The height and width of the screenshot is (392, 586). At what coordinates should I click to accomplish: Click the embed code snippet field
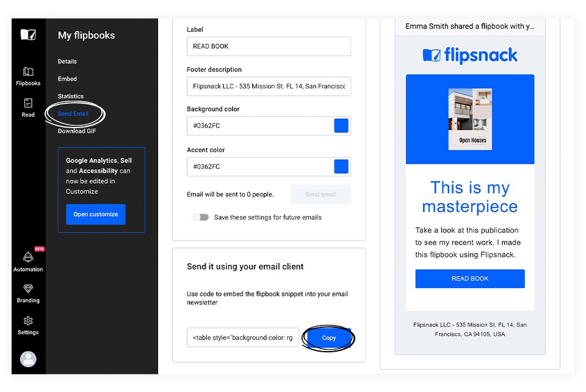tap(243, 338)
